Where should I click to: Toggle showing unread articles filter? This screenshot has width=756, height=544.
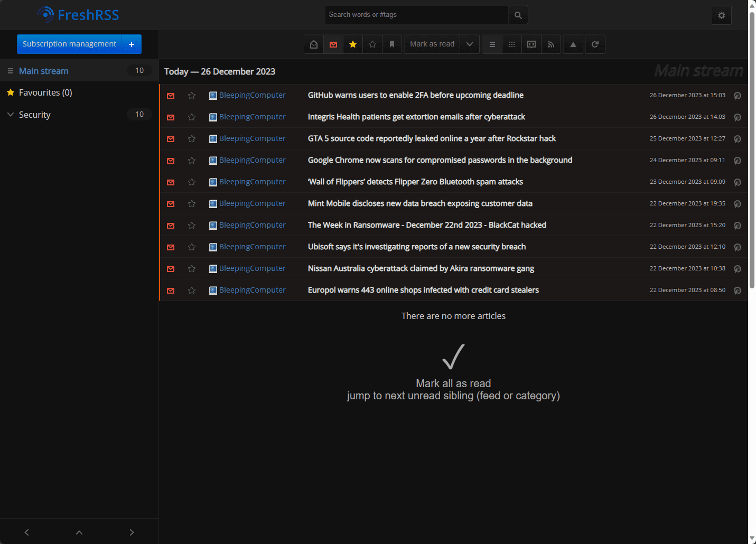333,44
